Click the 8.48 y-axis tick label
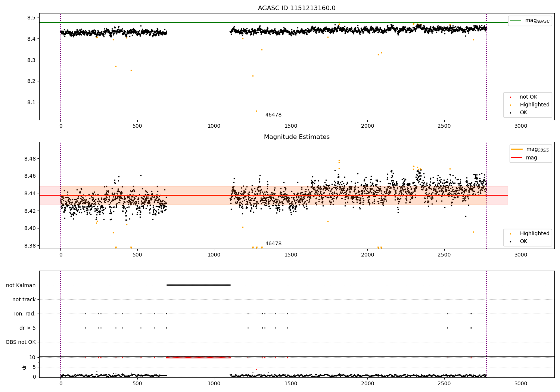The height and width of the screenshot is (392, 560). coord(29,159)
